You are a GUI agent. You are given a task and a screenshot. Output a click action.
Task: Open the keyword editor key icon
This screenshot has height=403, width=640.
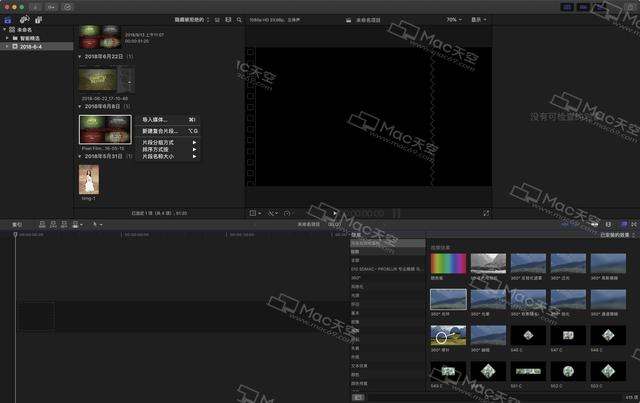[x=51, y=7]
